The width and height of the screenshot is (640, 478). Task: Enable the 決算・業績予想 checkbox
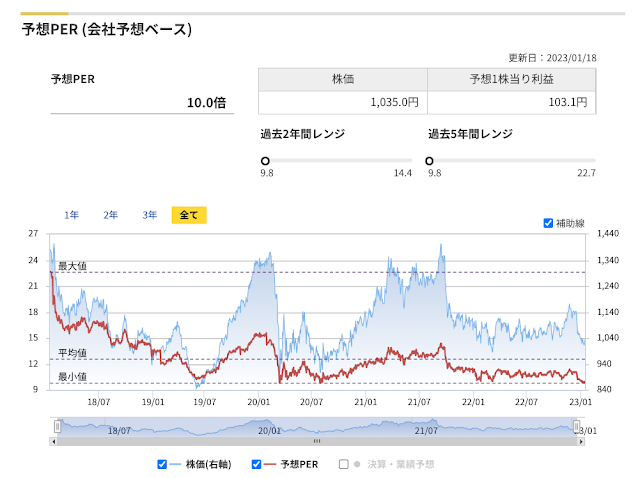click(x=344, y=464)
